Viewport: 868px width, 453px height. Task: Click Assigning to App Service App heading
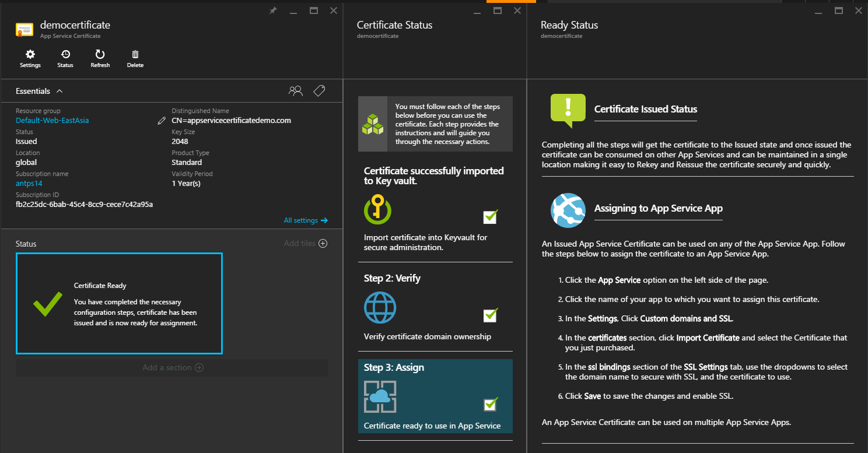[x=659, y=208]
